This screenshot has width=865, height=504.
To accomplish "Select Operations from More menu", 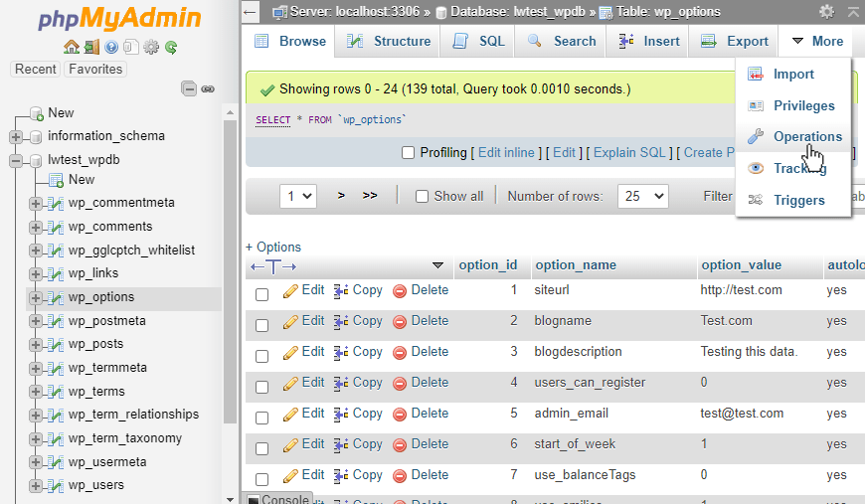I will pos(793,137).
